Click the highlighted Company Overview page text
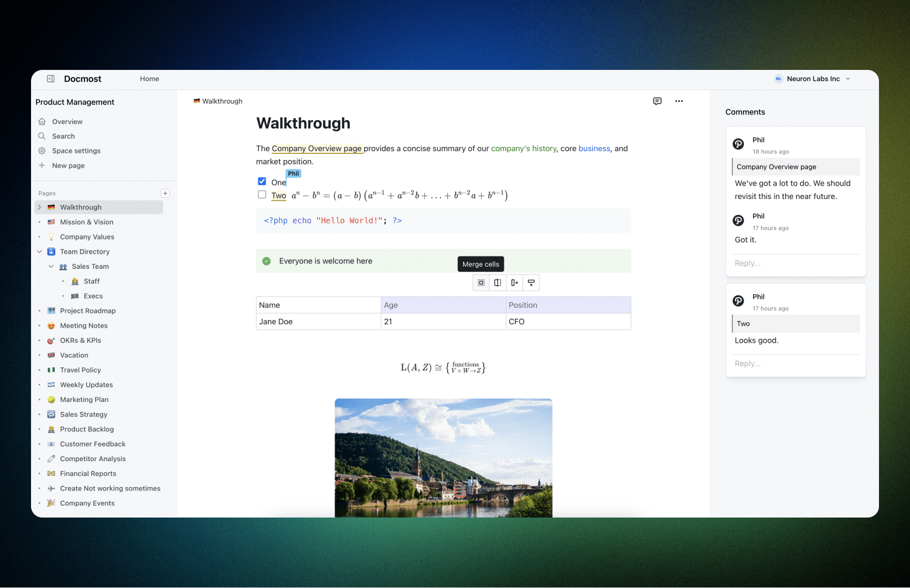910x588 pixels. tap(316, 149)
